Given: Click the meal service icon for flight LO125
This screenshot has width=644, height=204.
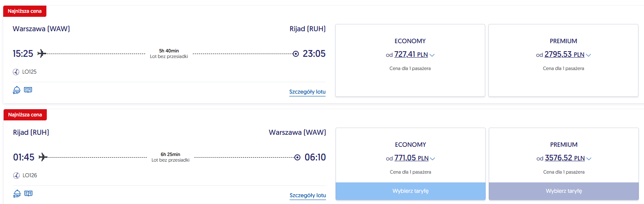Looking at the screenshot, I should tap(16, 90).
